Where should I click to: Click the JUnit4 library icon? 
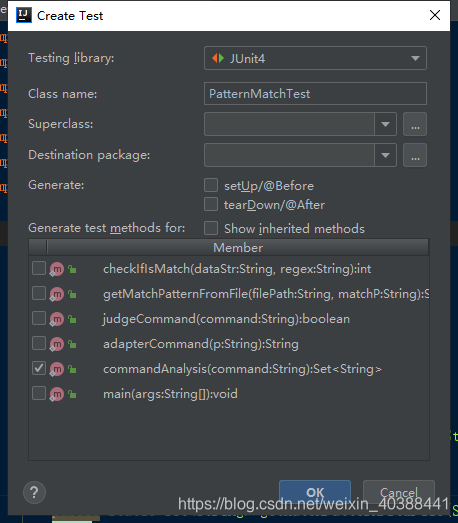218,58
